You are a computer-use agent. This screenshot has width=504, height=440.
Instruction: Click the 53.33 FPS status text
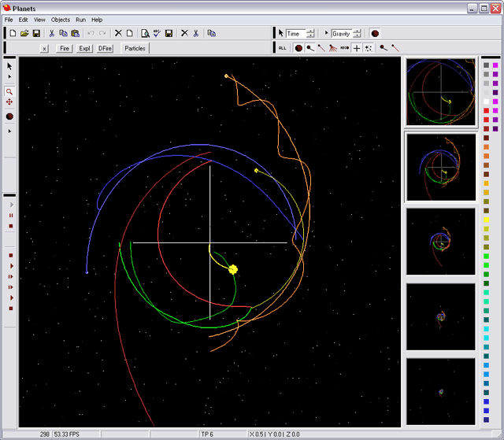[x=66, y=434]
